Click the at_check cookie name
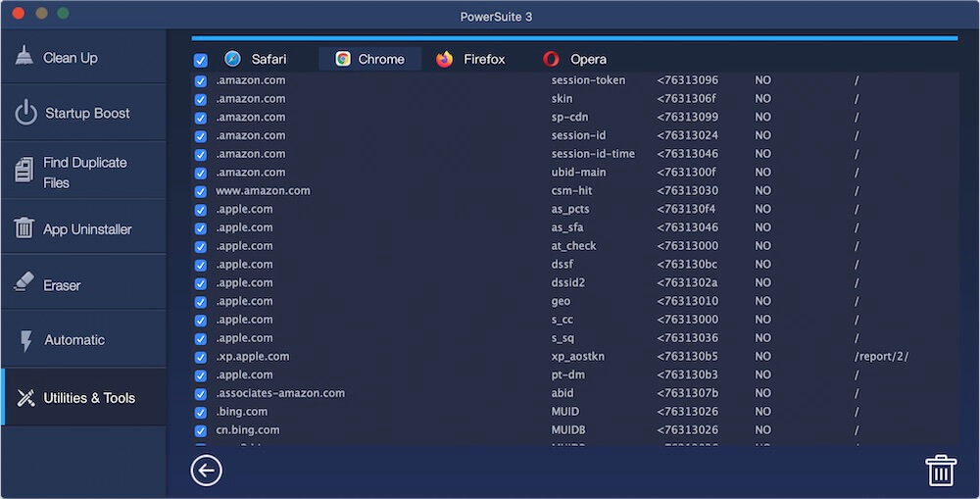The image size is (980, 499). pyautogui.click(x=573, y=246)
